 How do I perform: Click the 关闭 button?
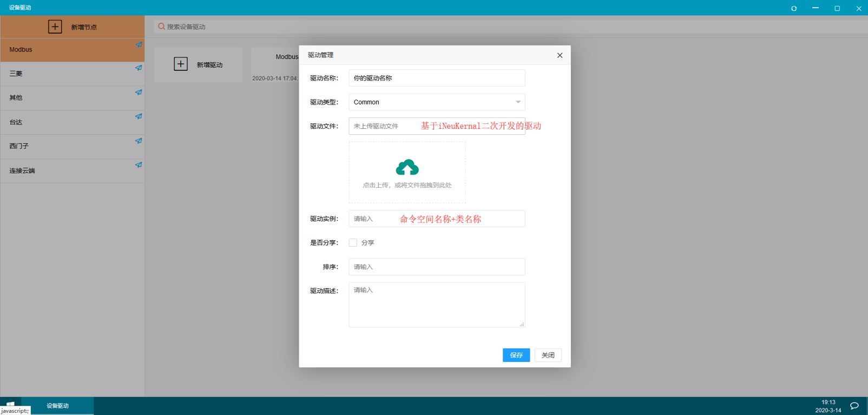tap(548, 355)
